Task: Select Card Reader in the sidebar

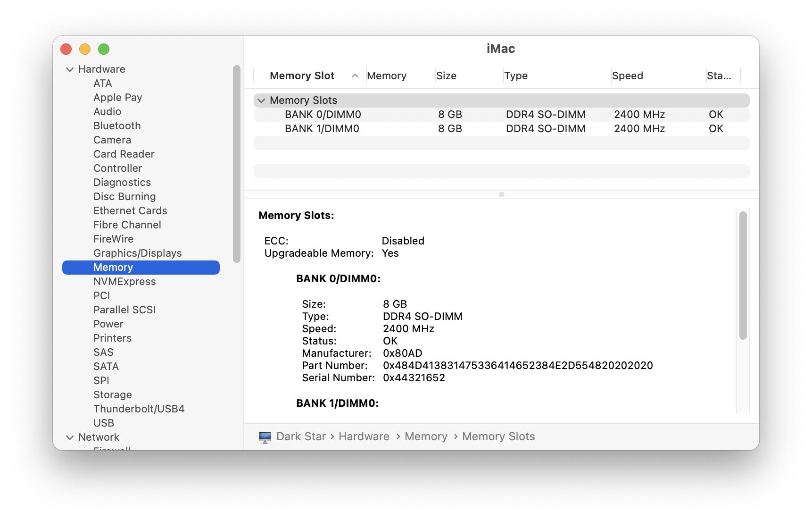Action: pyautogui.click(x=124, y=154)
